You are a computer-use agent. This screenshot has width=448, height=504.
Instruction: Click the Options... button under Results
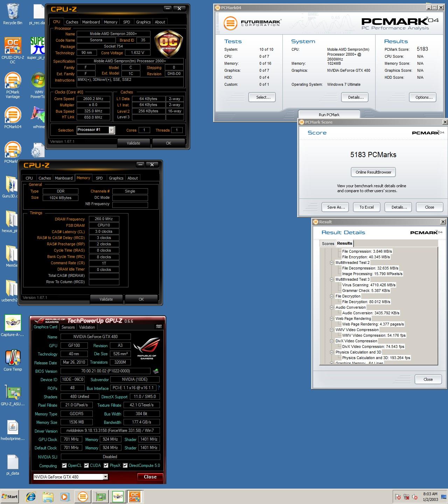[423, 97]
